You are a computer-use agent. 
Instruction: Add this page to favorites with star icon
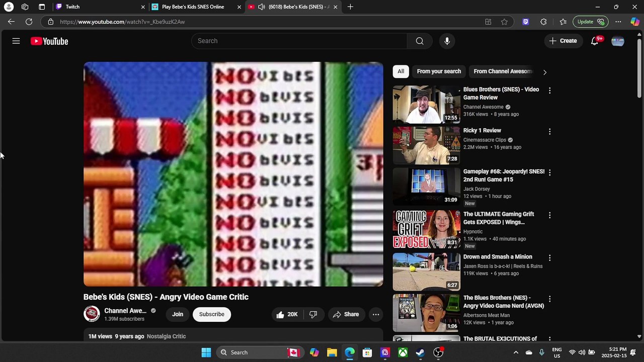point(504,22)
